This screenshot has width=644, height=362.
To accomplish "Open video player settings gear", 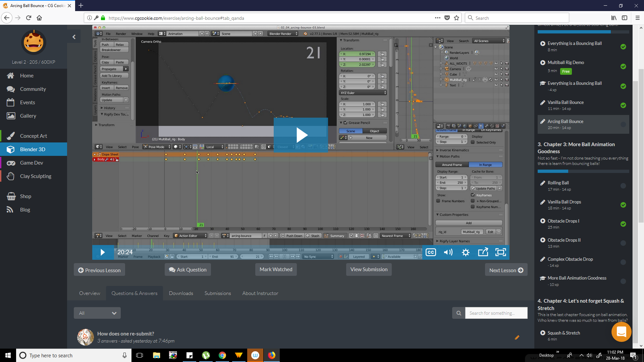I will [466, 252].
